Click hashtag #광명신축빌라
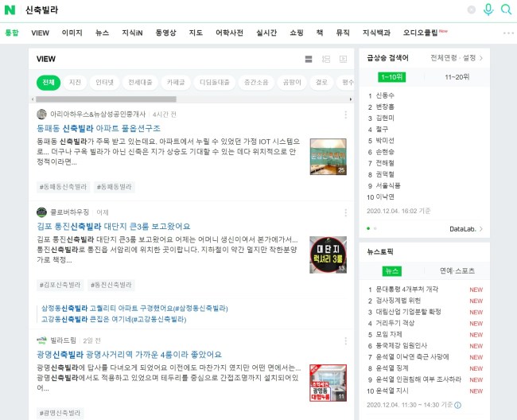This screenshot has height=420, width=517. click(60, 413)
